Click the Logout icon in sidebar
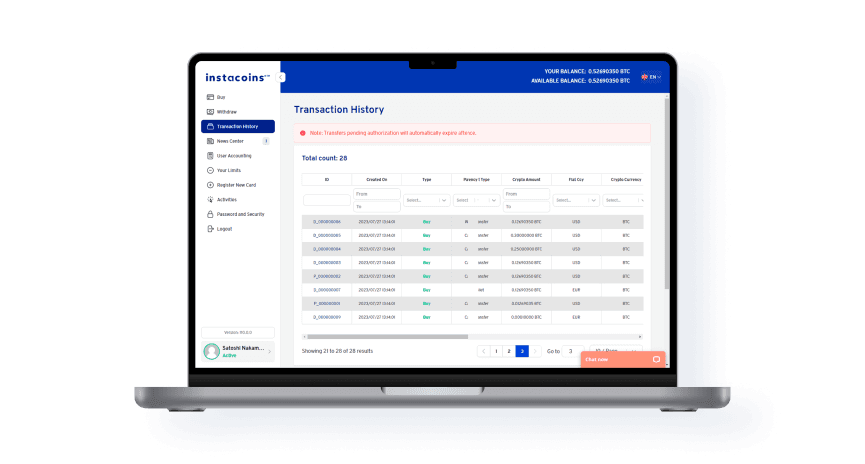This screenshot has width=865, height=464. (210, 229)
